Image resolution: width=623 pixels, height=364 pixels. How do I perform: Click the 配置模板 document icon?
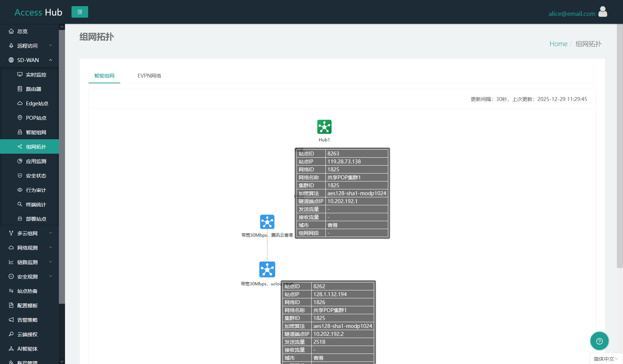point(11,306)
